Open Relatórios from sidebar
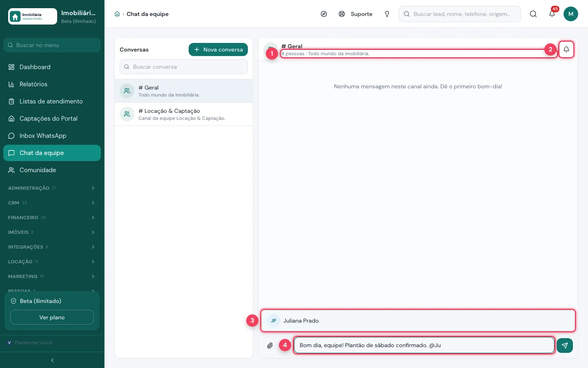This screenshot has height=368, width=588. pos(52,84)
